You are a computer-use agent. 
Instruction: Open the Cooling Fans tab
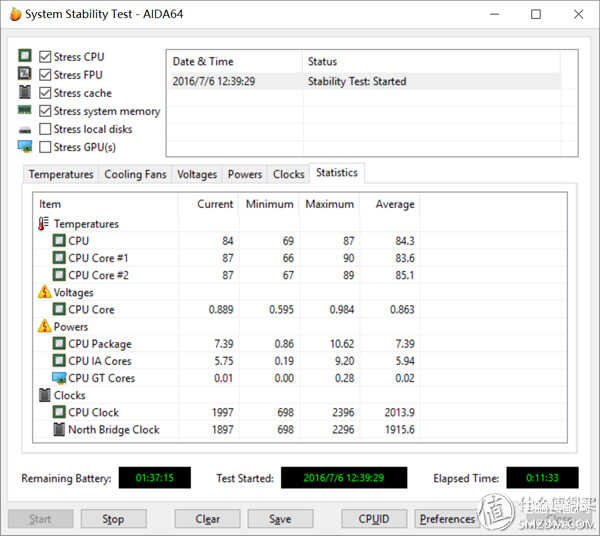tap(135, 174)
